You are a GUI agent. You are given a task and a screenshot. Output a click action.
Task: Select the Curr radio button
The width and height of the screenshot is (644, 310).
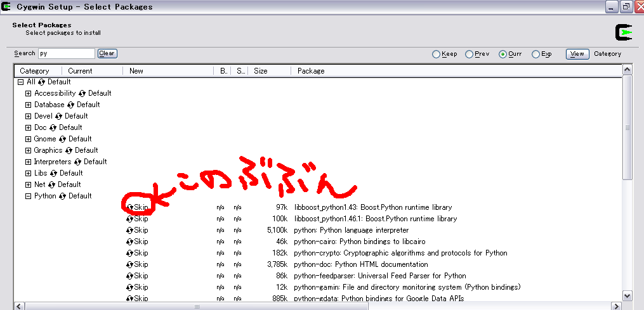pos(503,54)
